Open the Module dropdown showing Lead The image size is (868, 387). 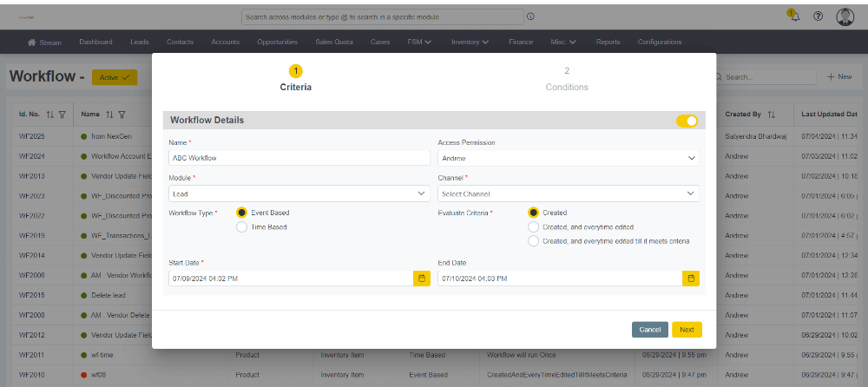click(x=299, y=194)
